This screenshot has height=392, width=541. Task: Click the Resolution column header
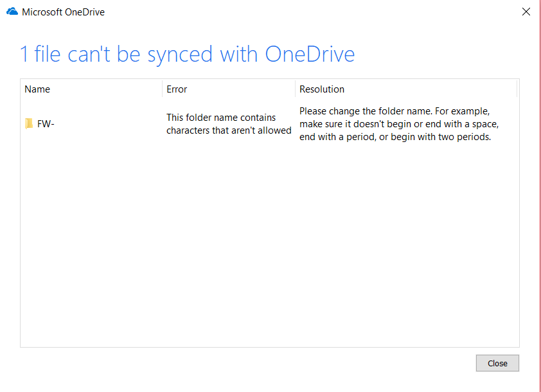(x=406, y=89)
